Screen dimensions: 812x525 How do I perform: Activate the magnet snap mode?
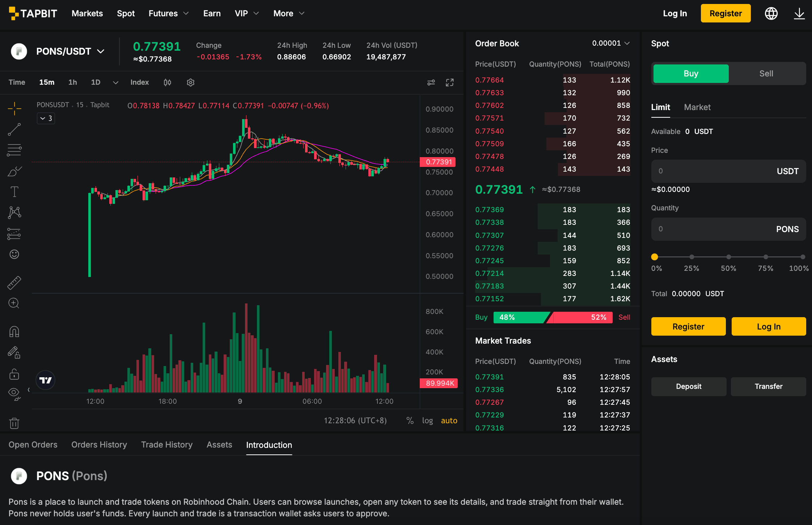point(14,332)
